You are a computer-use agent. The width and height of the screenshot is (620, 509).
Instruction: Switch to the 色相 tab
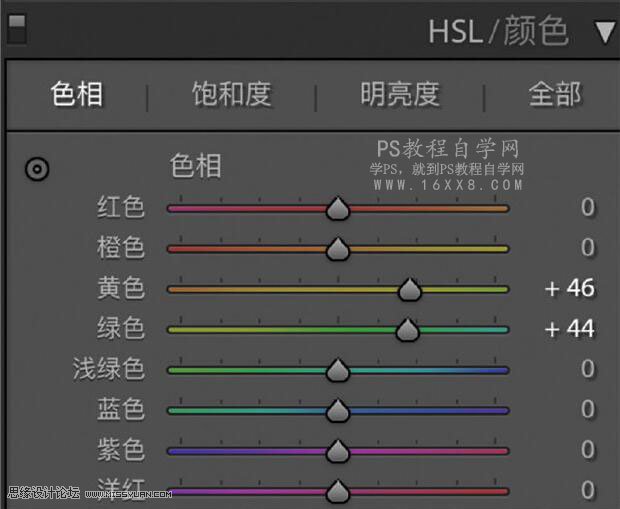tap(77, 95)
